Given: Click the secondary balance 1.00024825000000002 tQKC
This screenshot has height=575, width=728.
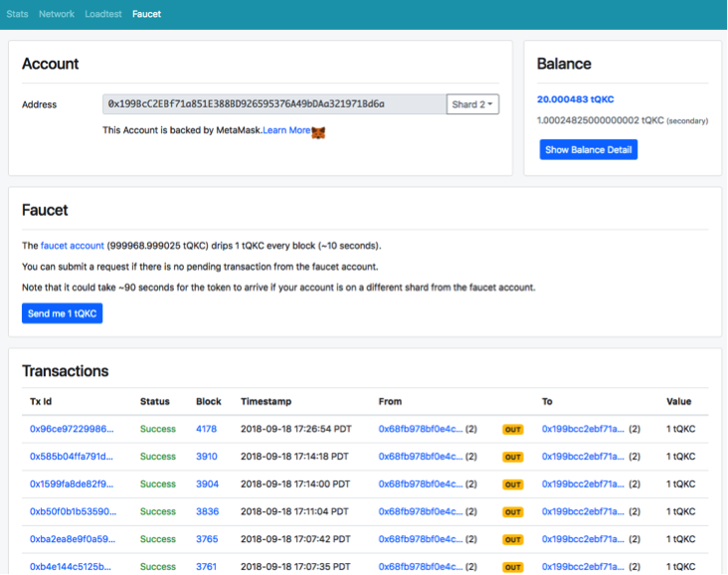Looking at the screenshot, I should [623, 120].
